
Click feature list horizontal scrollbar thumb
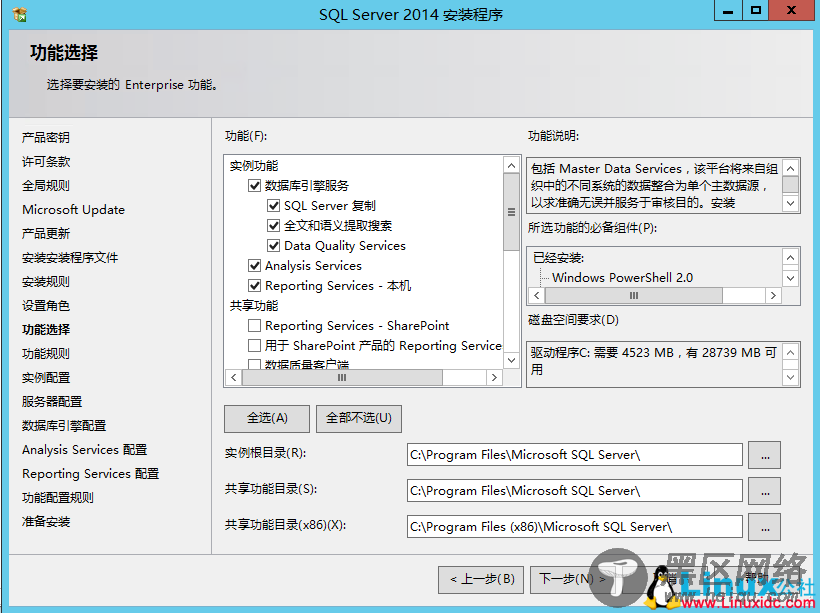tap(342, 378)
